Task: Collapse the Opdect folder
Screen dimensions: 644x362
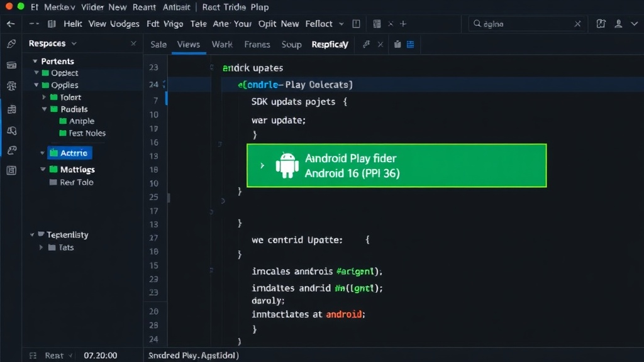Action: pos(36,73)
